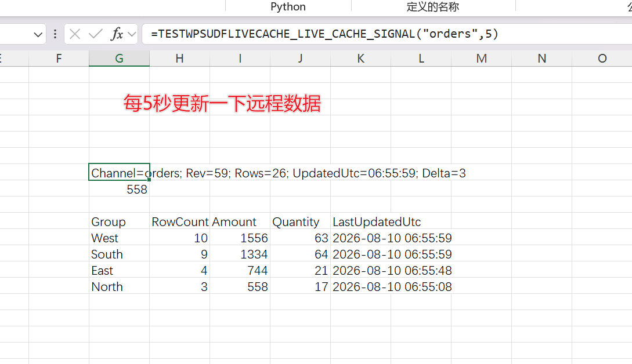Select column O header
This screenshot has width=632, height=364.
[602, 59]
